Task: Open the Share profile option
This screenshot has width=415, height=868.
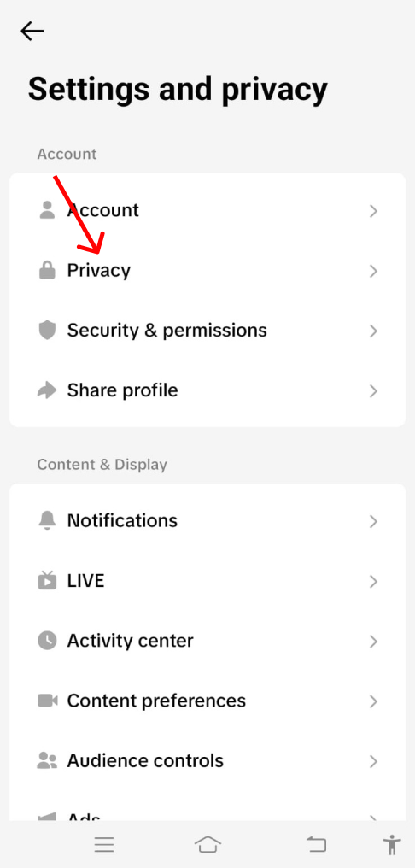Action: [207, 390]
